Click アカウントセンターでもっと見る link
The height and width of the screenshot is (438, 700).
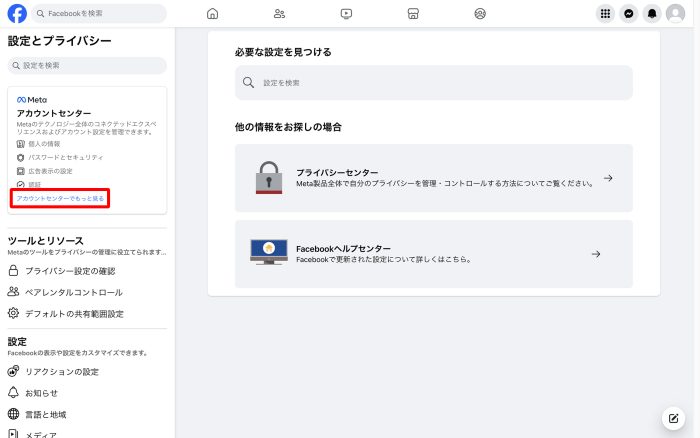[x=60, y=199]
